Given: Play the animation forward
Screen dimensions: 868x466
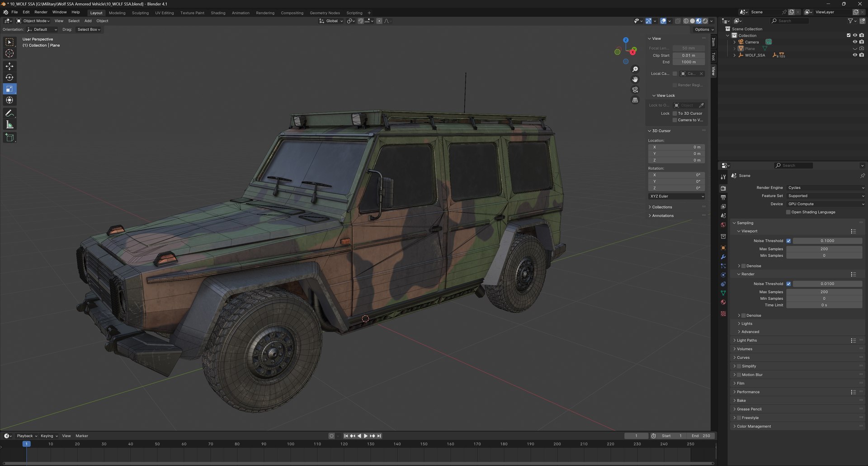Looking at the screenshot, I should [x=366, y=436].
